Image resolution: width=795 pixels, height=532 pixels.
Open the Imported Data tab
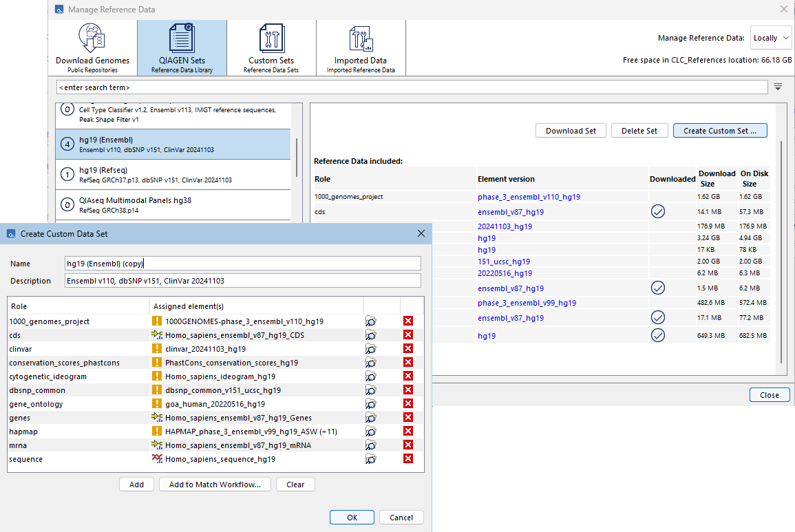pos(361,47)
